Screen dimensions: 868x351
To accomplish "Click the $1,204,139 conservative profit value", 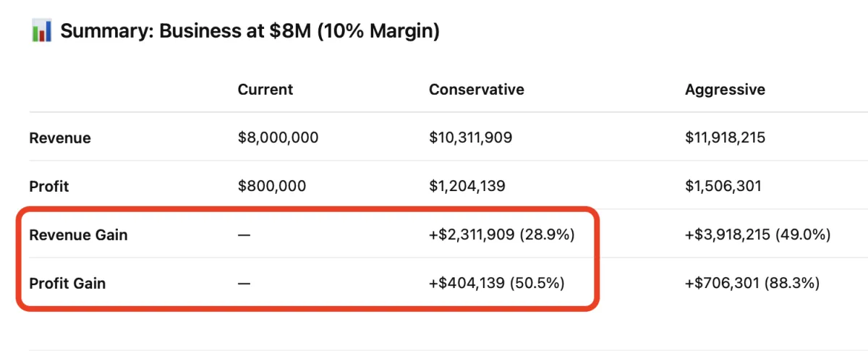I will [x=467, y=186].
